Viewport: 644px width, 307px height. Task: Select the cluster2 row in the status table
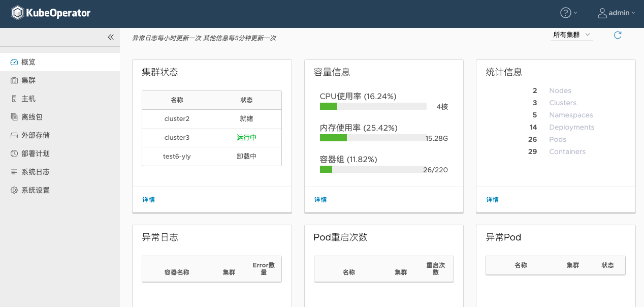pyautogui.click(x=177, y=118)
